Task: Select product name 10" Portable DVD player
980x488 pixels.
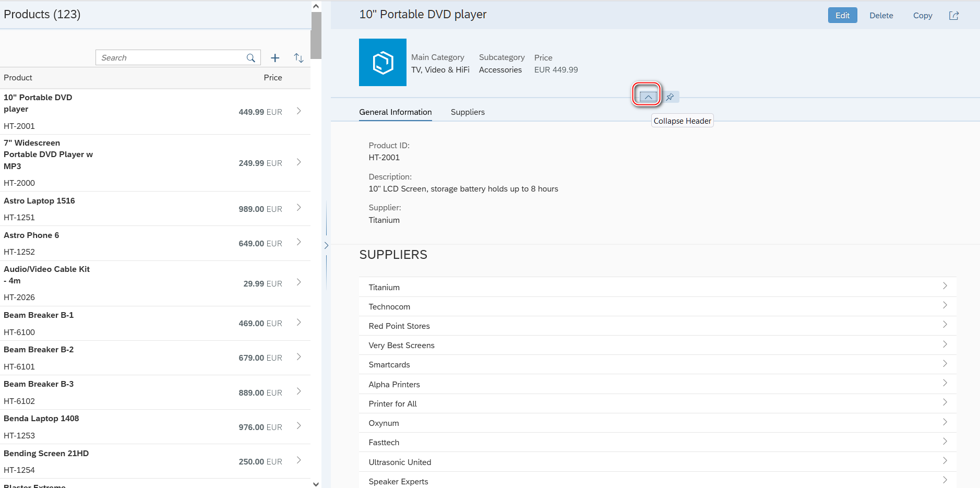Action: [x=38, y=103]
